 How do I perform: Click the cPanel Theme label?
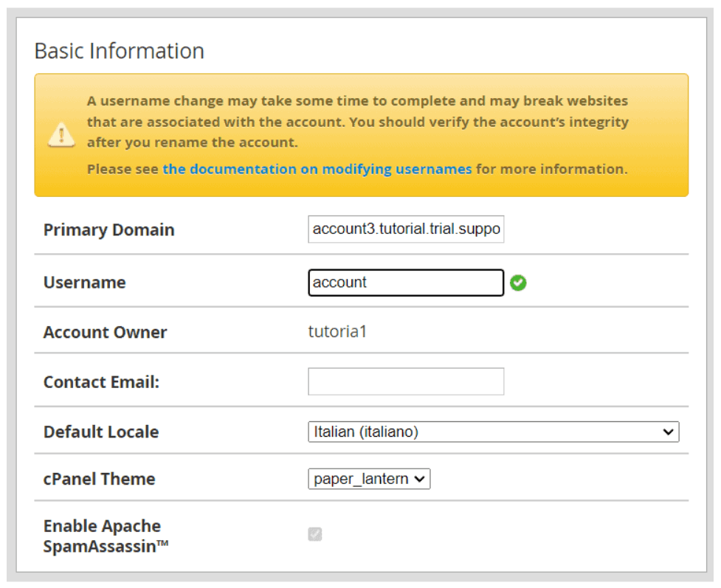[99, 479]
